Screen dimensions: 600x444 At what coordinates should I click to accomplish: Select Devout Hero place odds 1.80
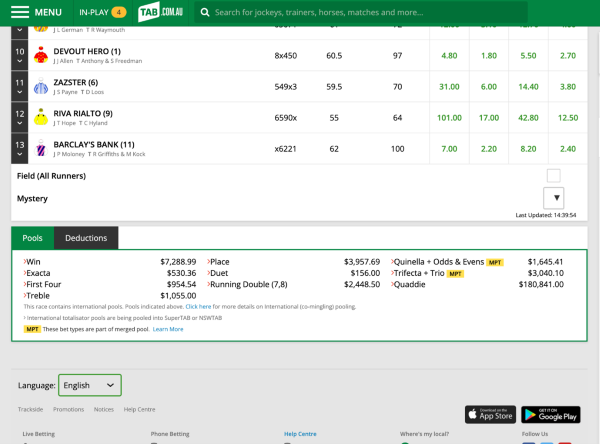(x=489, y=56)
